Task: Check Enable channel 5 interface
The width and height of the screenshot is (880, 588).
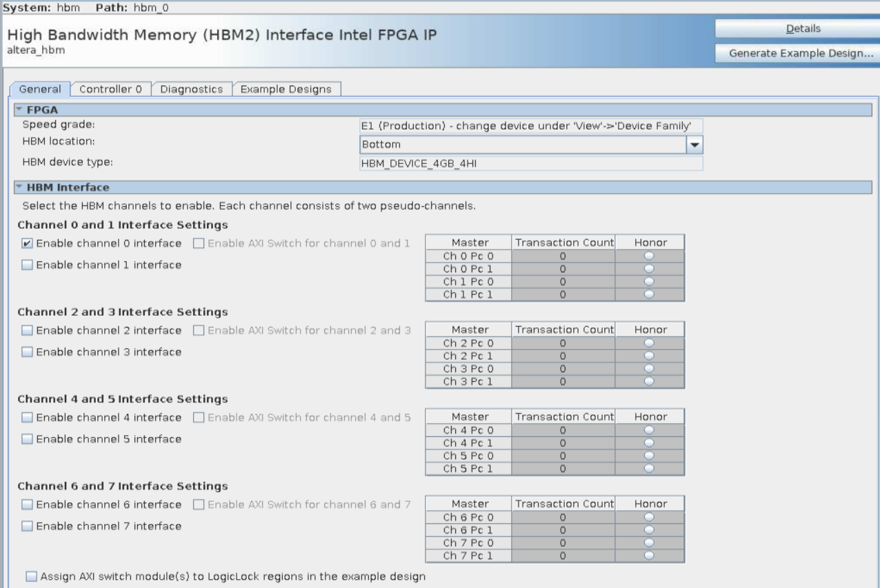Action: [x=26, y=439]
